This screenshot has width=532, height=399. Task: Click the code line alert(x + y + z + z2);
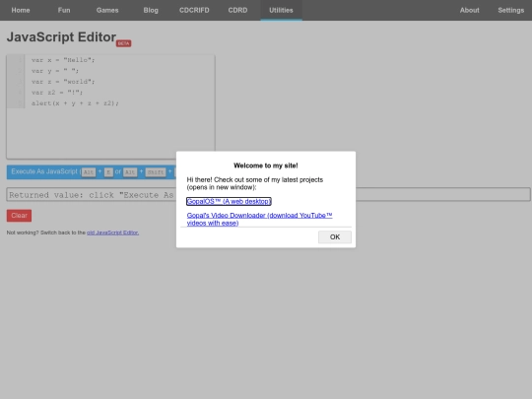(x=75, y=103)
